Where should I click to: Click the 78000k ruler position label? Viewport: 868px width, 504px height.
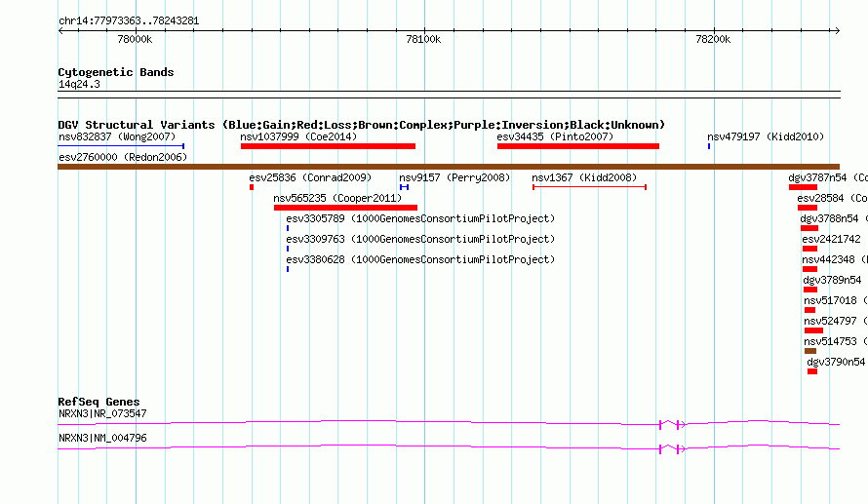coord(135,39)
